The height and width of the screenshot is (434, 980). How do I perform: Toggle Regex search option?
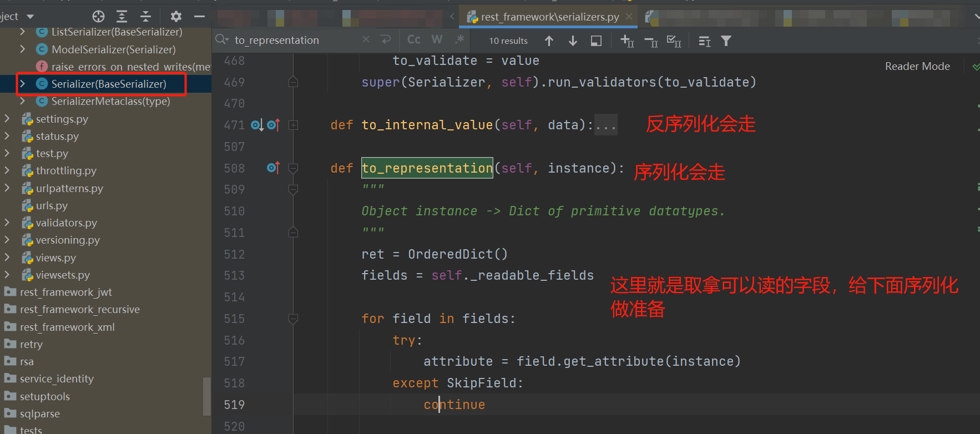[459, 39]
